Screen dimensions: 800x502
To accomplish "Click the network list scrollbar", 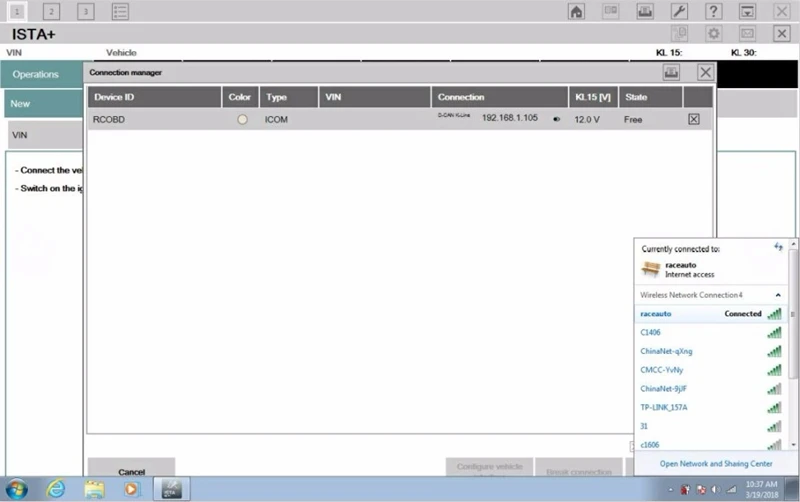I will tap(793, 315).
